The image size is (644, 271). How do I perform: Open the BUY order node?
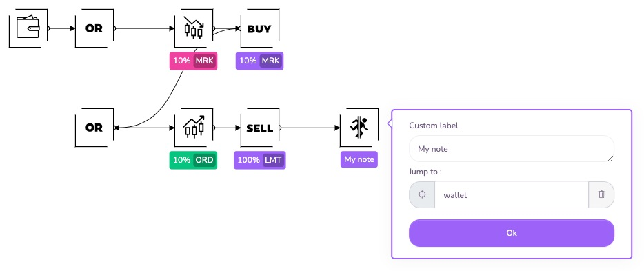tap(259, 28)
